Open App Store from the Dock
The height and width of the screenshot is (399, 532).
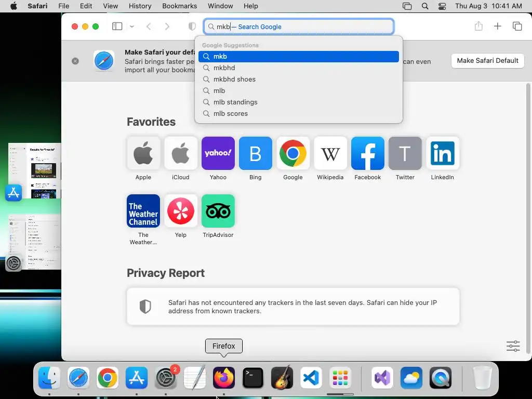[137, 378]
